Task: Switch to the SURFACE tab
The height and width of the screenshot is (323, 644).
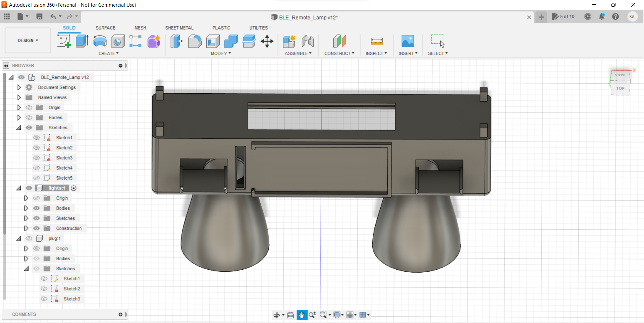Action: coord(105,28)
